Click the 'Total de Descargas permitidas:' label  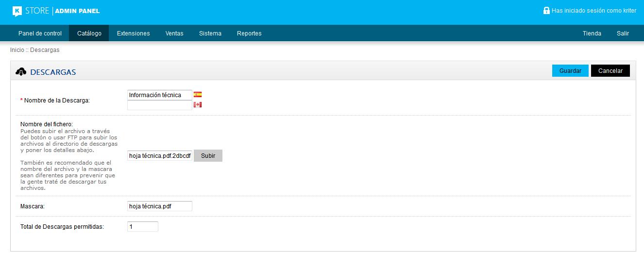click(62, 227)
